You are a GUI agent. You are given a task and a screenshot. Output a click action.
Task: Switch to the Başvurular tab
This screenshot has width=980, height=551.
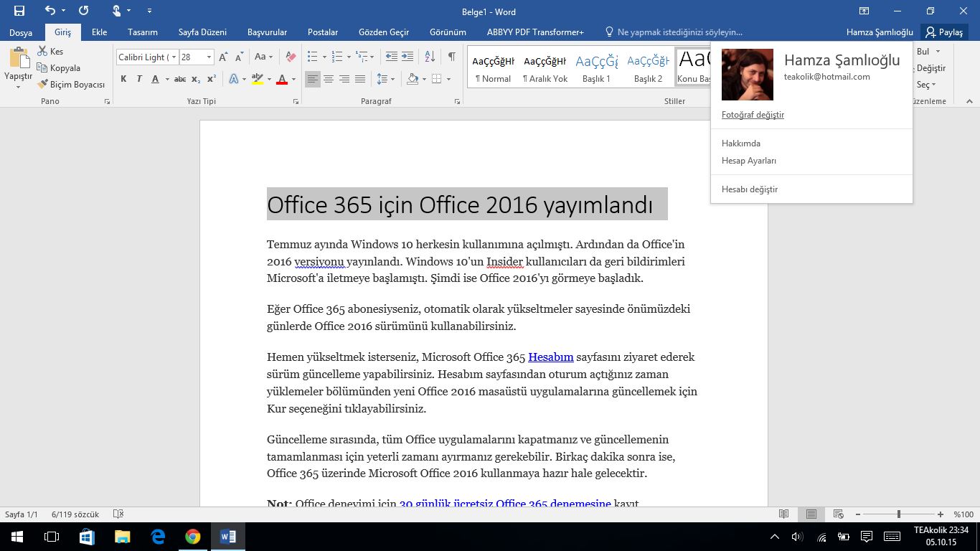[x=267, y=32]
